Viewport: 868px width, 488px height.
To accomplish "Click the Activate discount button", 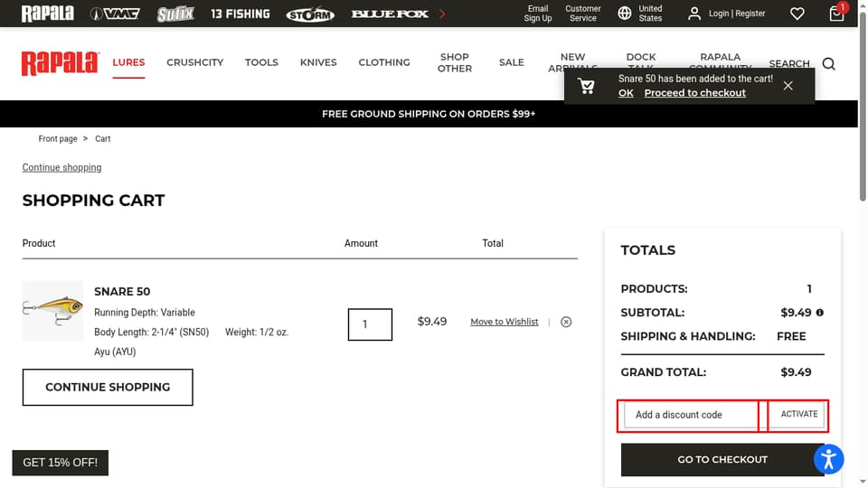I will coord(798,414).
